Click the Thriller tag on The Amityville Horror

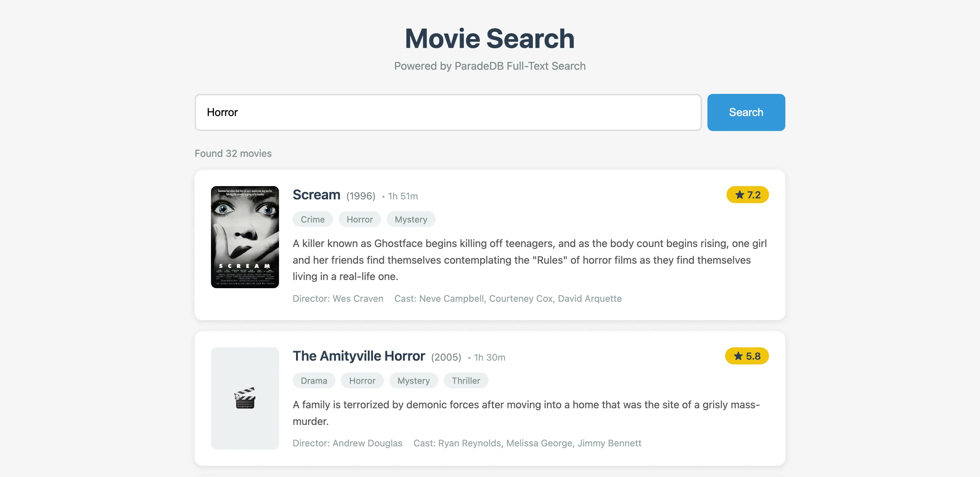(x=465, y=380)
